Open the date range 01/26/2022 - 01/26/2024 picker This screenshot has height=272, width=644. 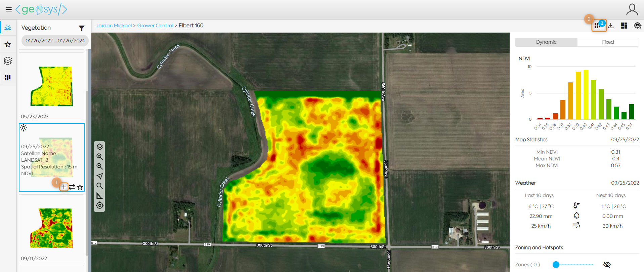click(x=55, y=41)
